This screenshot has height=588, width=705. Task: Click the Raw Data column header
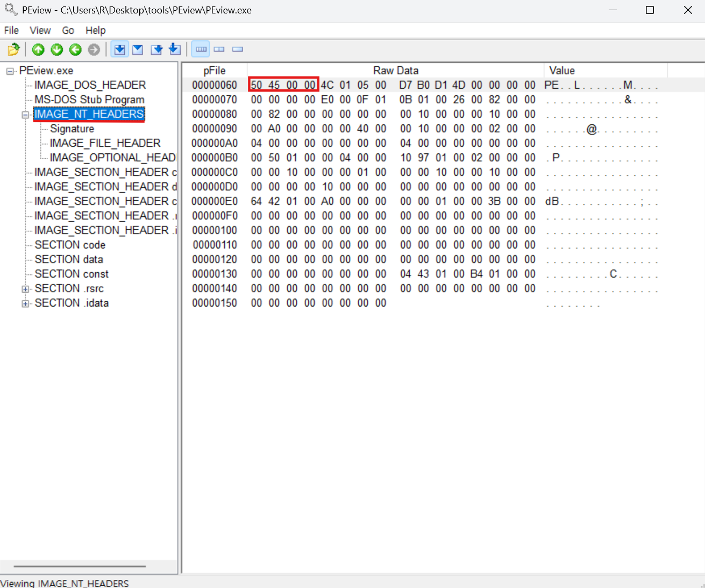[x=396, y=70]
